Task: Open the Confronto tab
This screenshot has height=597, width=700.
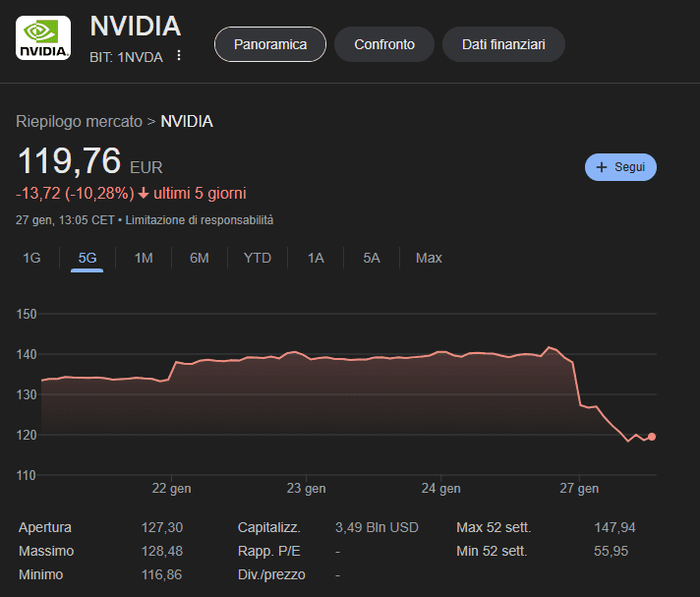Action: click(x=384, y=44)
